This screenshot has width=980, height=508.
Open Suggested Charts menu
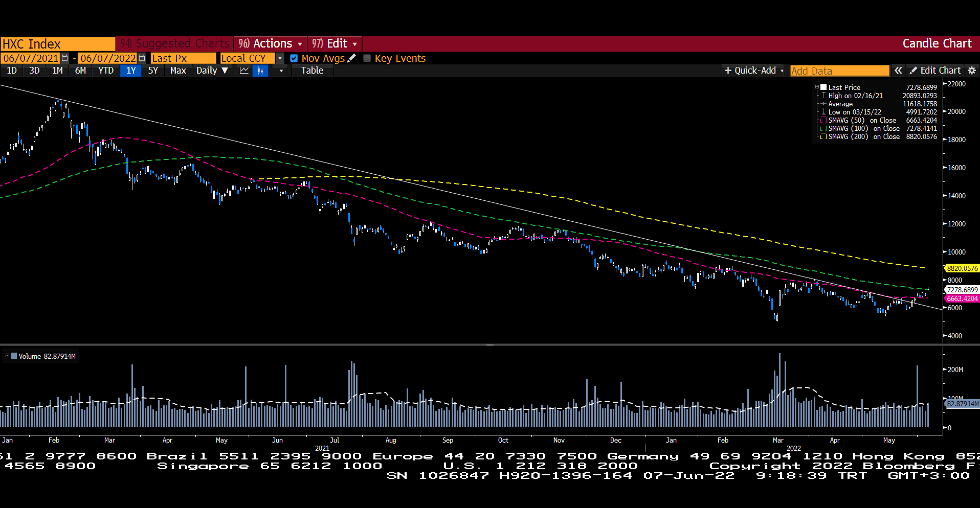pyautogui.click(x=174, y=43)
